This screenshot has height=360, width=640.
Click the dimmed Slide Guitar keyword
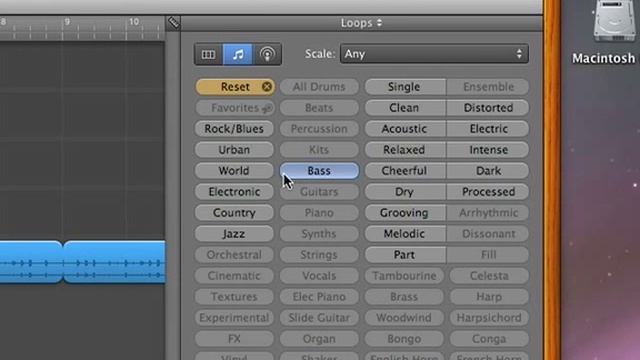click(319, 318)
